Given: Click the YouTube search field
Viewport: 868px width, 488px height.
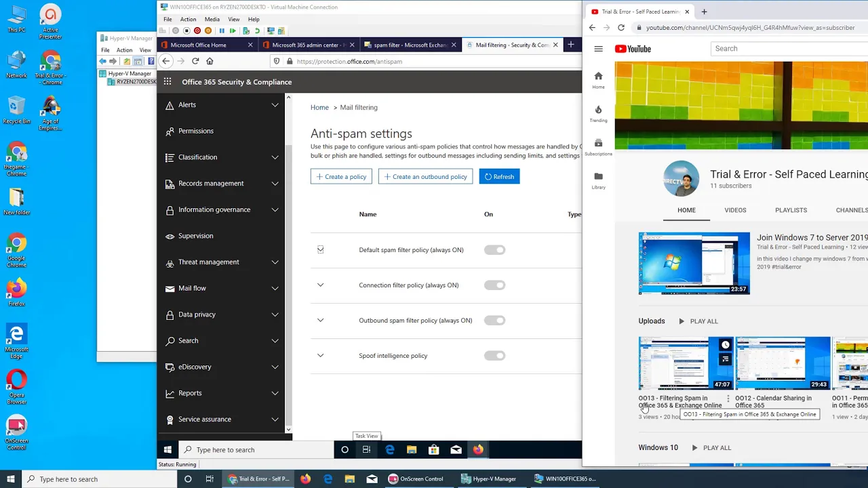Looking at the screenshot, I should pos(790,49).
